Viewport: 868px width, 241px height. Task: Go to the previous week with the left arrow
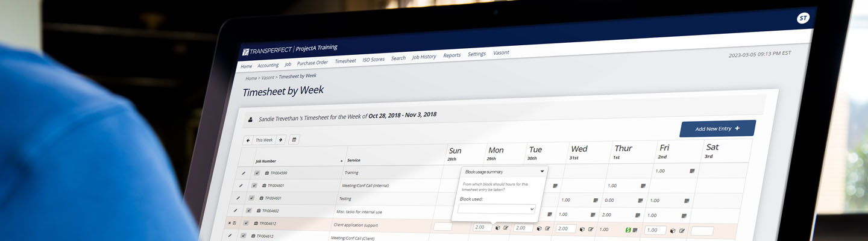tap(248, 140)
